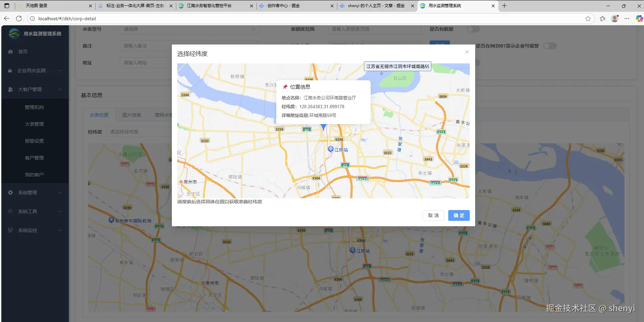Click the 位置信息 heading in the popup
Image resolution: width=644 pixels, height=322 pixels.
click(x=300, y=87)
